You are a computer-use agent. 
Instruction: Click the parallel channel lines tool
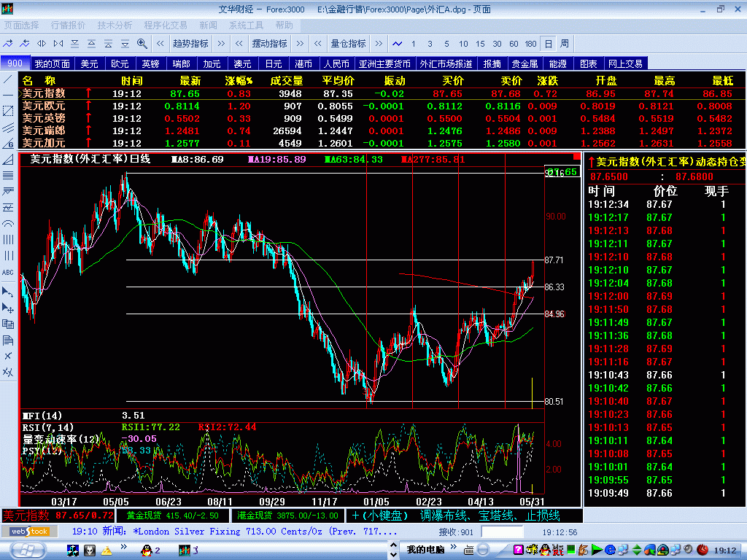(8, 127)
